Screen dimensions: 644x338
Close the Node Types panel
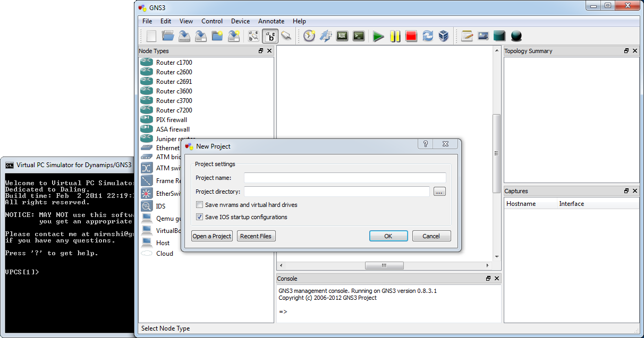pyautogui.click(x=269, y=51)
